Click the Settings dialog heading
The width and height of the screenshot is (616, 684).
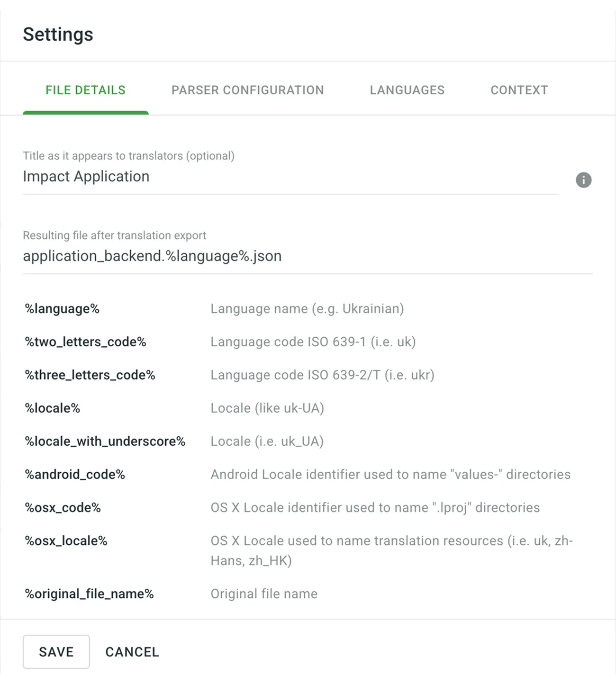58,35
